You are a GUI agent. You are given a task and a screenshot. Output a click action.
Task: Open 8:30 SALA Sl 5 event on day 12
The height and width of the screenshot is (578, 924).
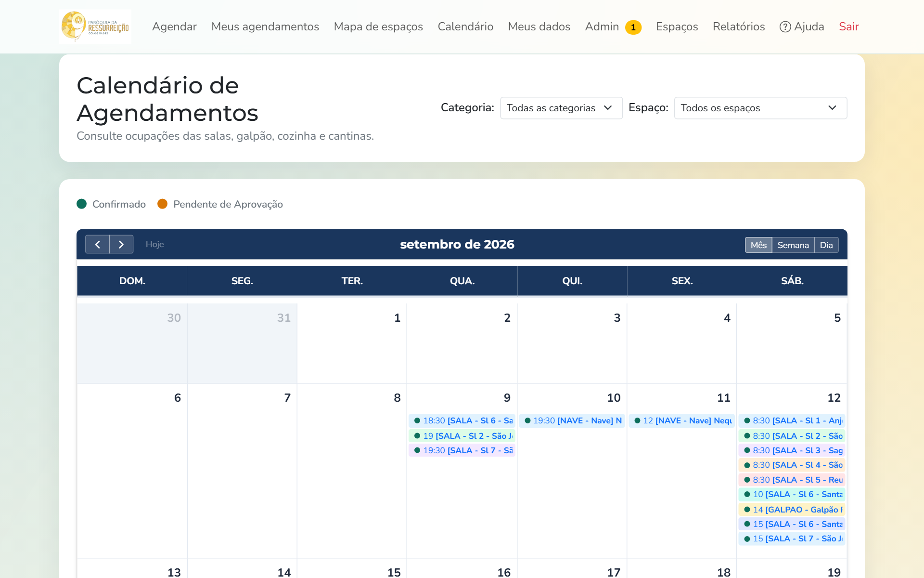point(792,480)
